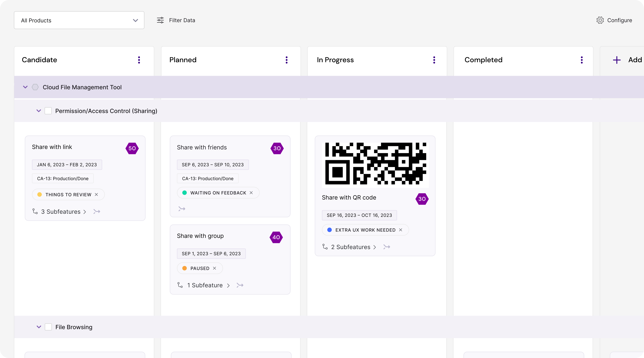Select the Cloud File Management Tool hexagon
Viewport: 644px width, 358px height.
tap(35, 87)
